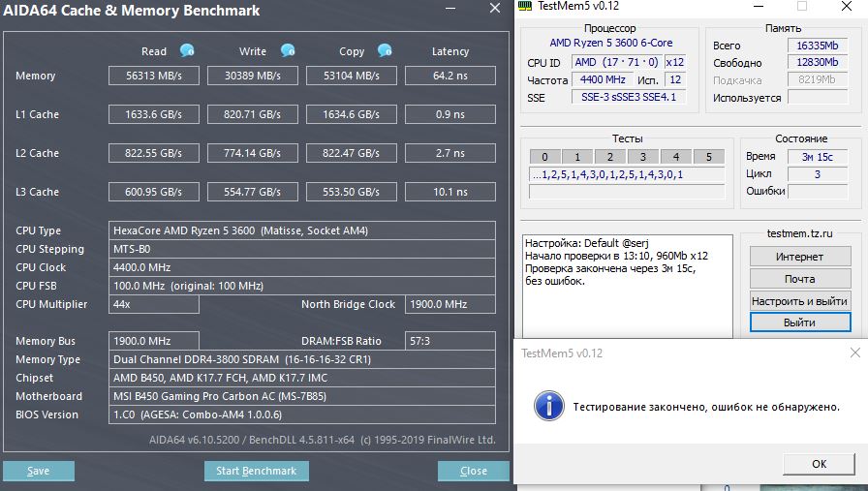This screenshot has width=868, height=491.
Task: Minimize the AIDA64 benchmark window
Action: click(x=450, y=9)
